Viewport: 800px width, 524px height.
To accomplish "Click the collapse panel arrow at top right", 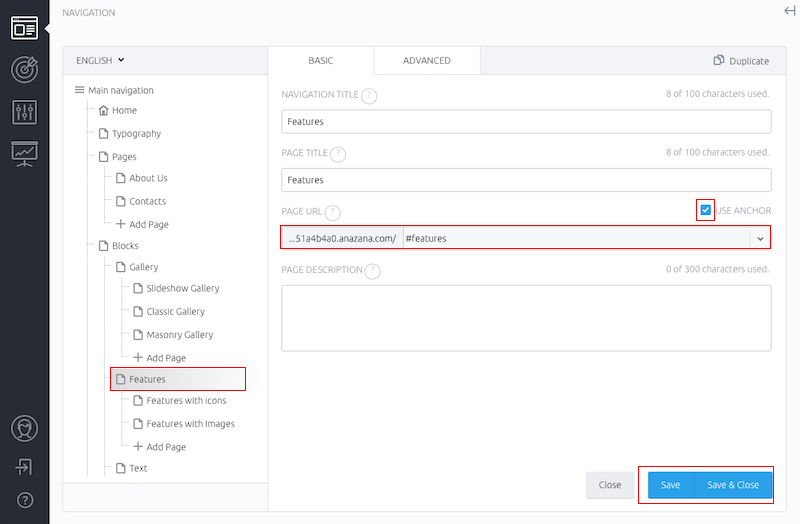I will (x=790, y=11).
